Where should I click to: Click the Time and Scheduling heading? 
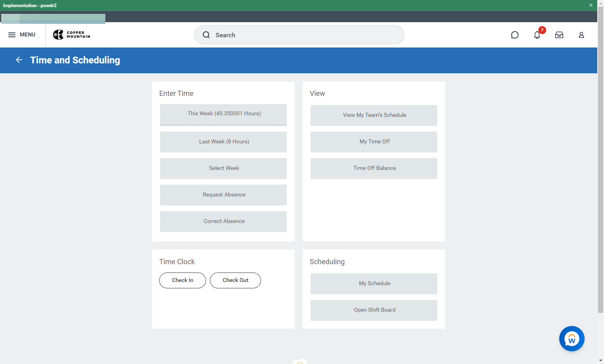75,60
